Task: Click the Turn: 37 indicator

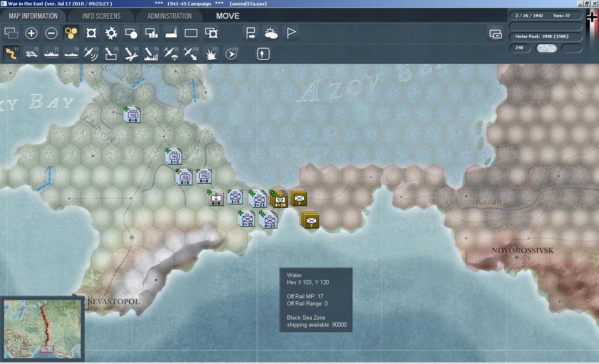Action: (562, 15)
